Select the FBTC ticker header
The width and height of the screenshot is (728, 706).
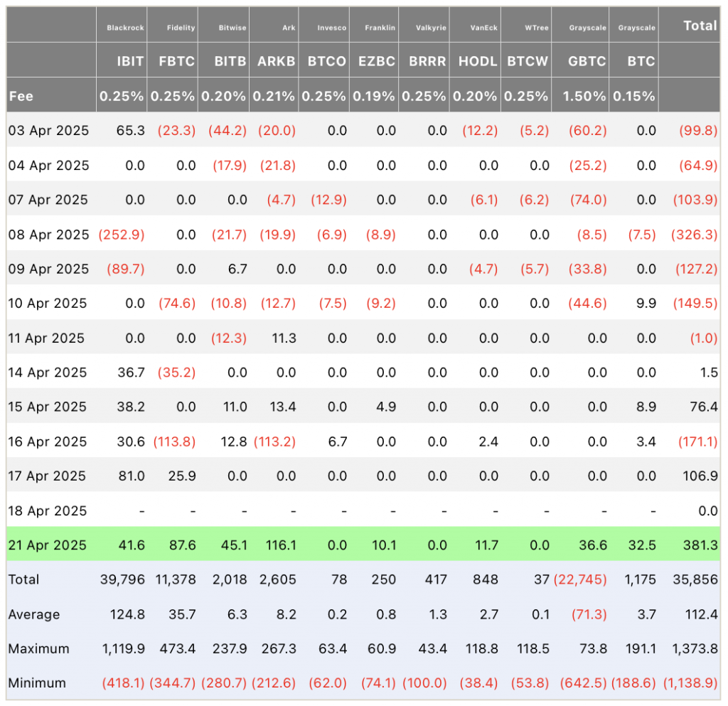click(x=177, y=61)
